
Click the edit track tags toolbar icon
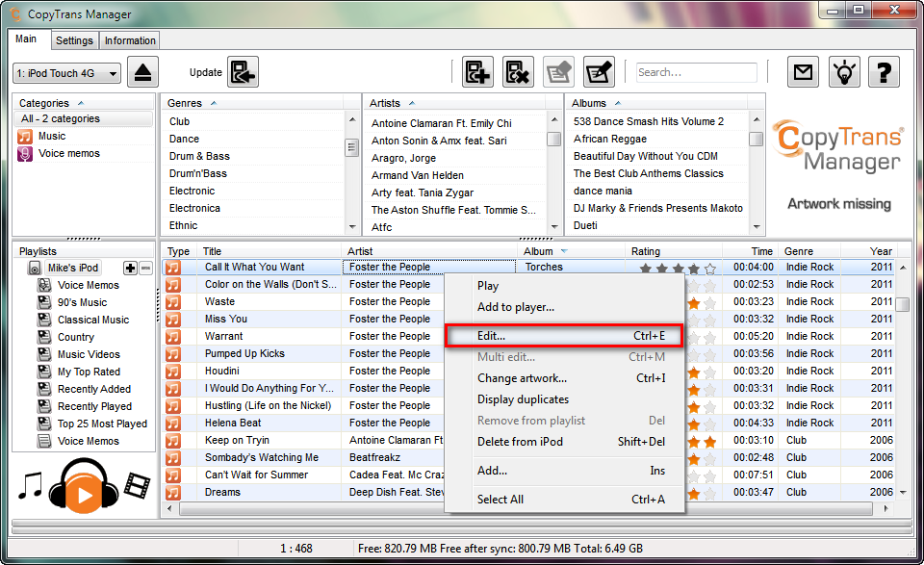tap(599, 72)
